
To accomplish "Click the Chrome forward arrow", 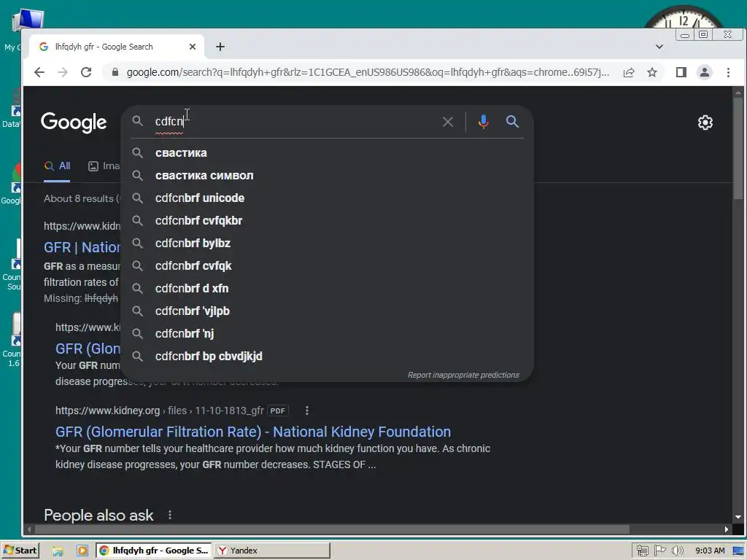I will click(63, 72).
